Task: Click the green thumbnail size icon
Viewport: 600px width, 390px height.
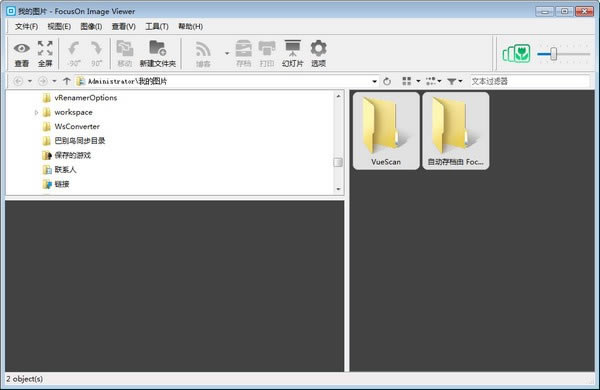Action: tap(517, 54)
